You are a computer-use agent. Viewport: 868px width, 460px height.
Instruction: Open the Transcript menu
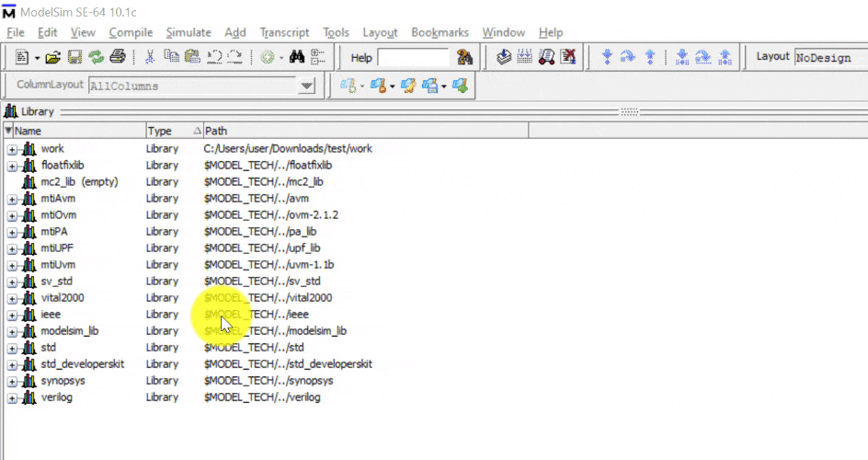coord(284,32)
